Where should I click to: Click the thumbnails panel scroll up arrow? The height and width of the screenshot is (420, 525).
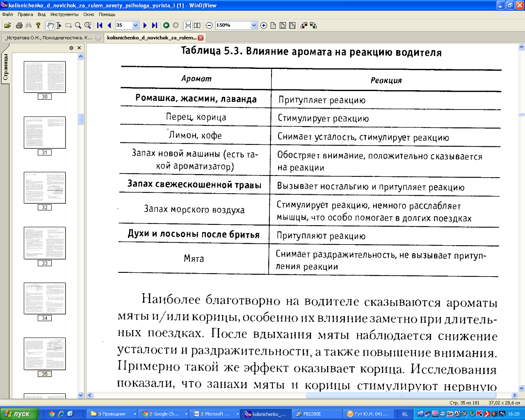(80, 56)
